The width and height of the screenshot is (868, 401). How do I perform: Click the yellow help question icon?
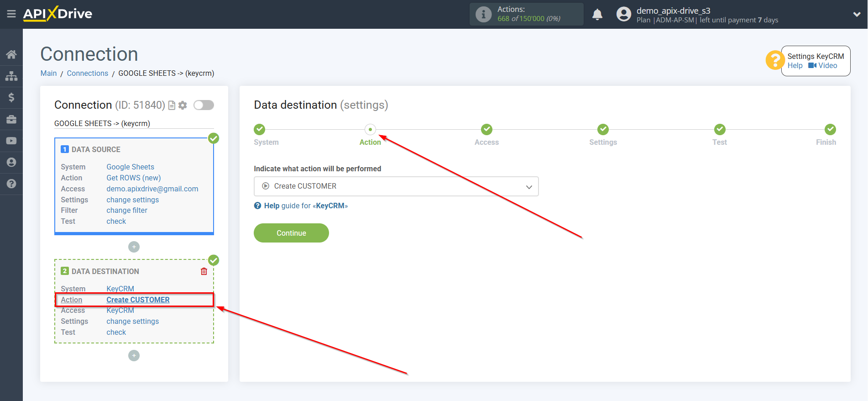(774, 60)
